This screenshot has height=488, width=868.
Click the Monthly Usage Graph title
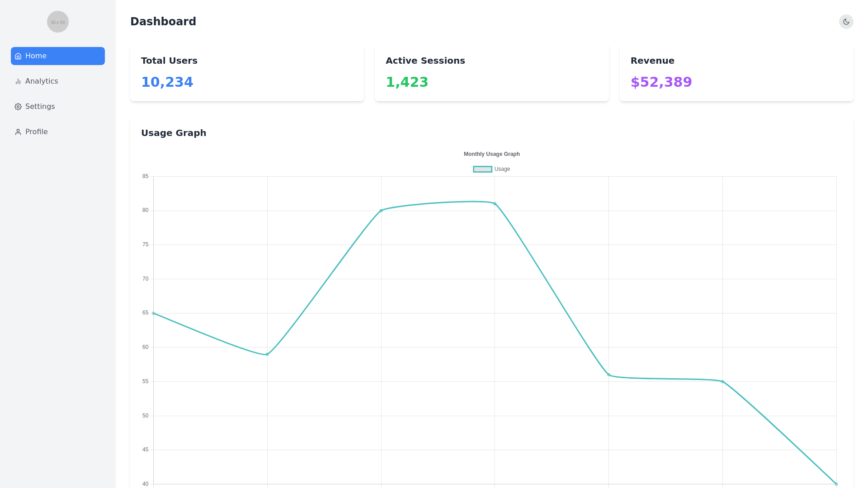coord(491,154)
